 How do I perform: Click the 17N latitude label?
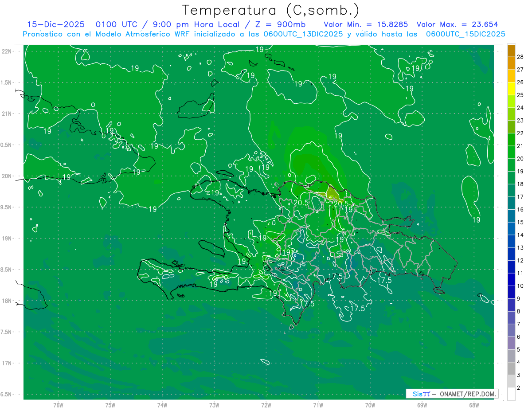pyautogui.click(x=8, y=363)
